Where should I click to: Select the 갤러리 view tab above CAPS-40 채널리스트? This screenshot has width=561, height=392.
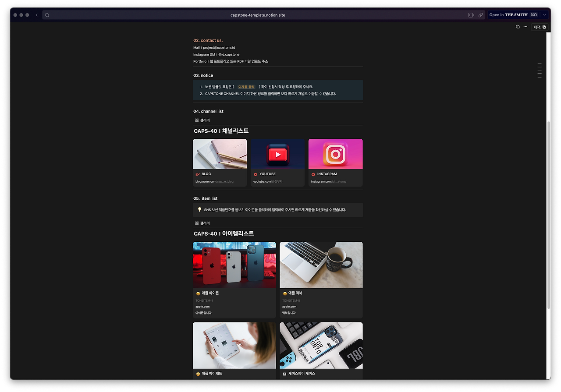[202, 120]
